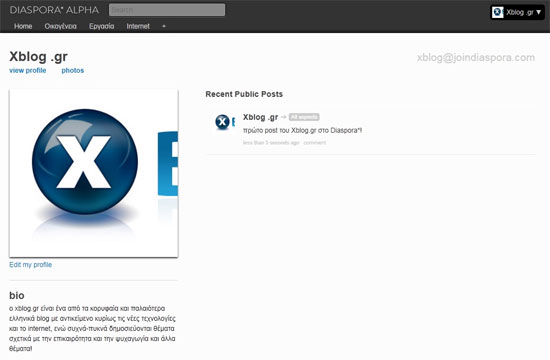Click the post text 'πρώτο post του Xblog.gr'

[302, 130]
